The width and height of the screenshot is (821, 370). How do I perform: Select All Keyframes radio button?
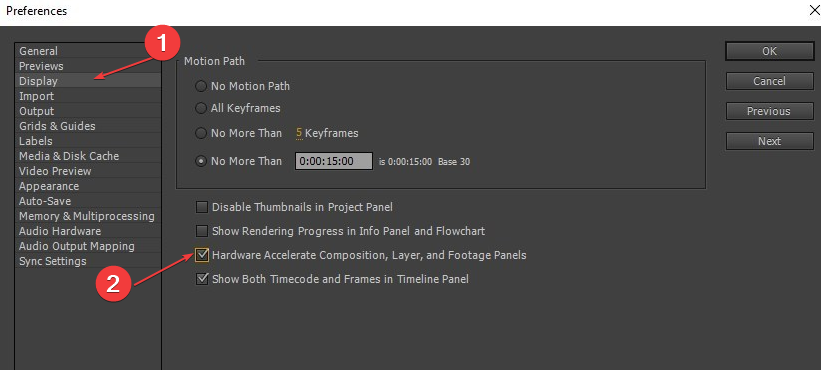201,108
